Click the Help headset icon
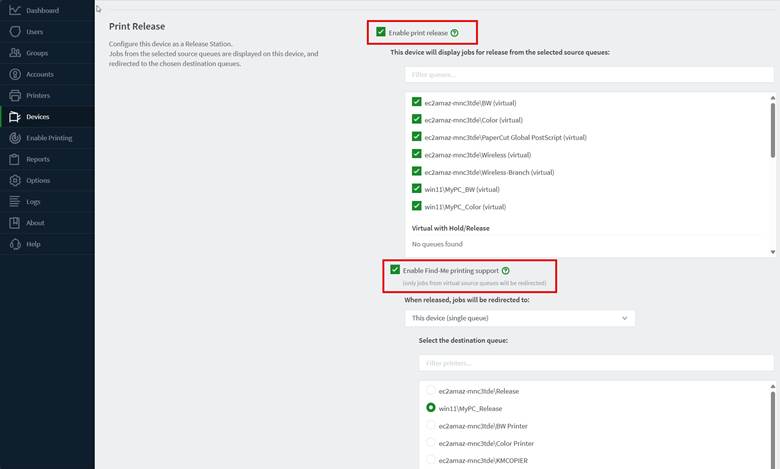Viewport: 780px width, 469px height. 15,244
